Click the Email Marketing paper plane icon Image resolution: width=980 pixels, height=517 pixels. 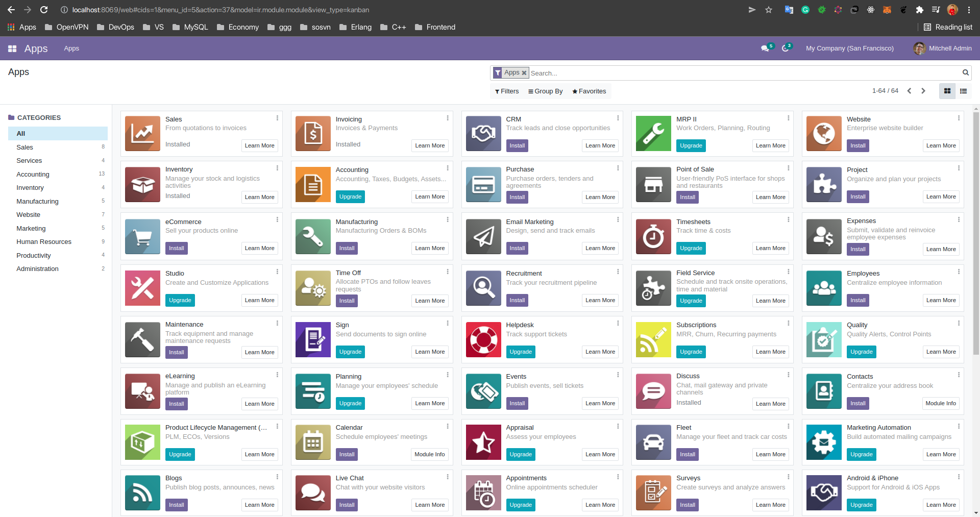(x=483, y=236)
